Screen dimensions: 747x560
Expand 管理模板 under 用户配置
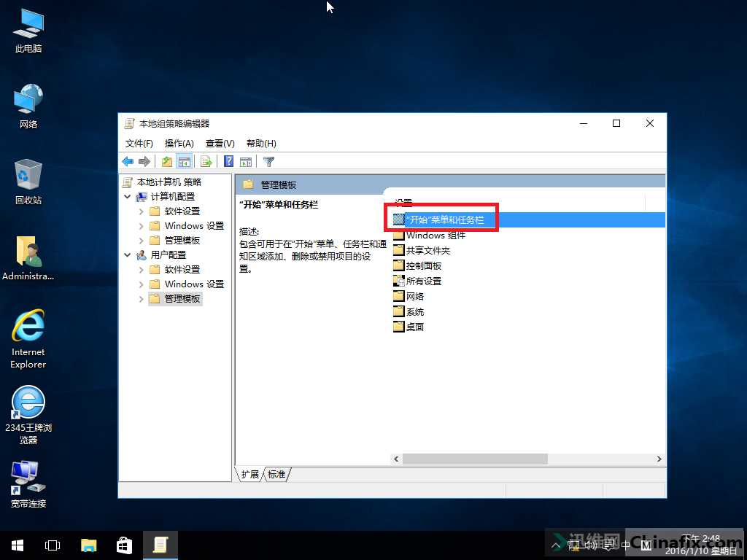point(141,299)
